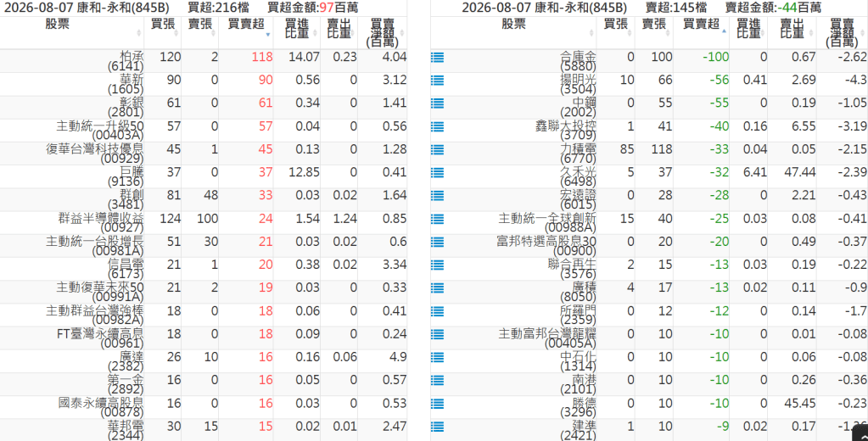Select ETF FT臺灣永續高息 (00961)
Viewport: 868px width, 441px height.
100,338
